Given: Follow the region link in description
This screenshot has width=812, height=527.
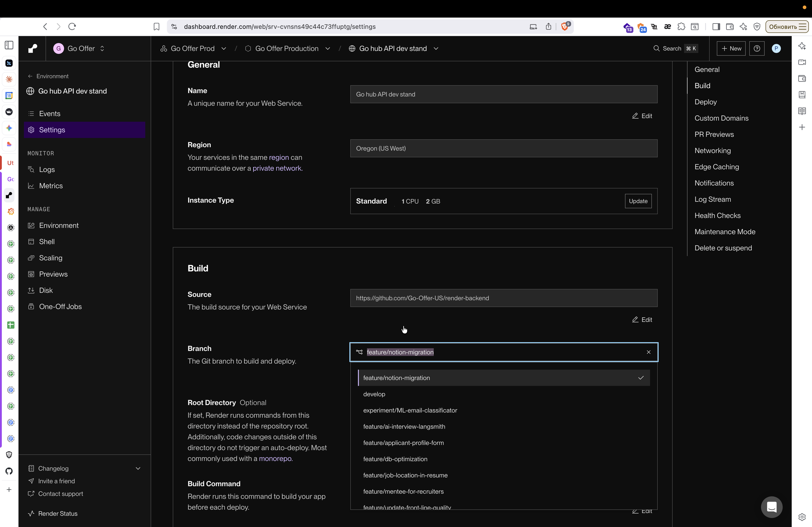Looking at the screenshot, I should coord(279,158).
